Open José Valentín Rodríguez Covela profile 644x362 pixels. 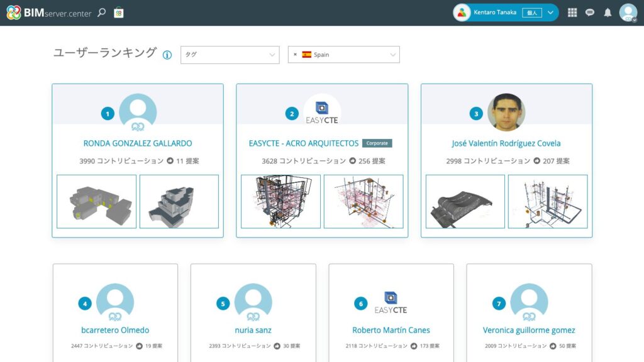click(x=506, y=143)
